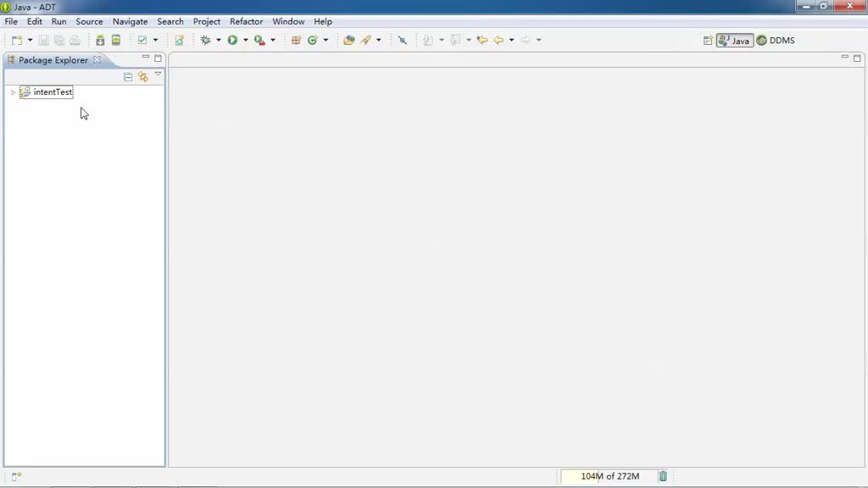868x488 pixels.
Task: Click the new Android XML file icon
Action: click(x=180, y=40)
